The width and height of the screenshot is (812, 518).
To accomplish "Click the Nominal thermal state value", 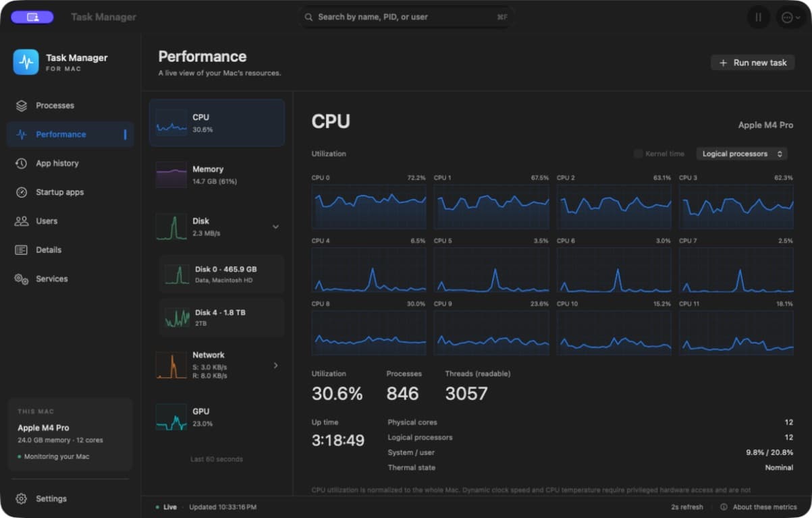I will click(779, 467).
